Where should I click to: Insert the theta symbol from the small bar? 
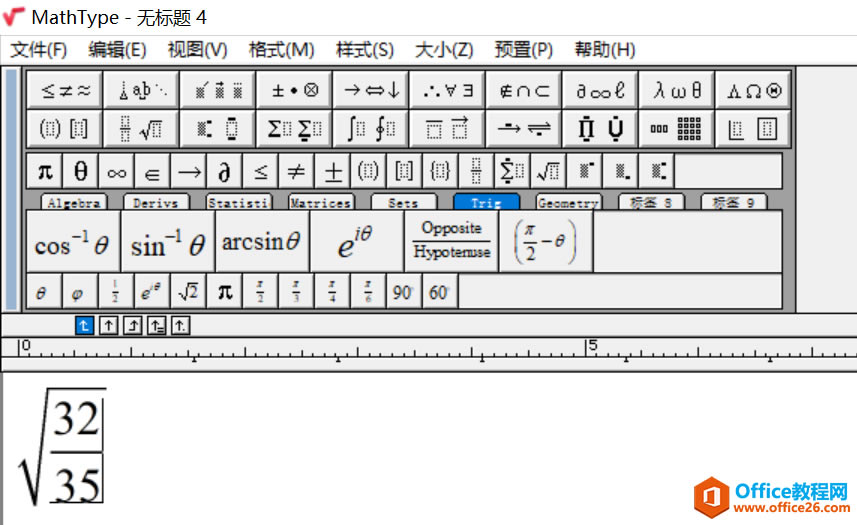(x=80, y=172)
